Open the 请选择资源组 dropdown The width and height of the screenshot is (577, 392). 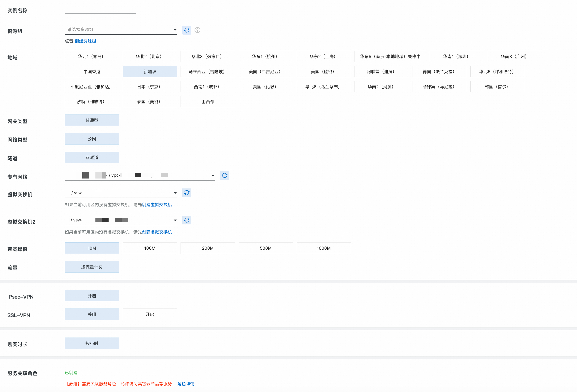point(121,30)
